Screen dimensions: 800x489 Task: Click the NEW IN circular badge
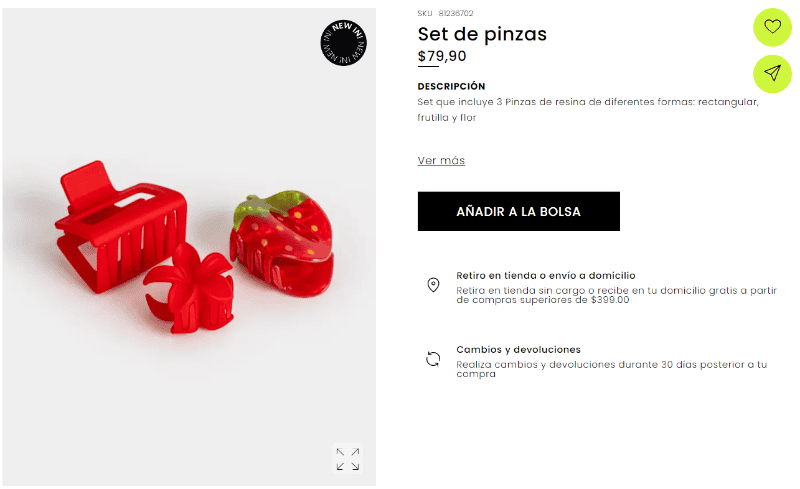pyautogui.click(x=343, y=42)
